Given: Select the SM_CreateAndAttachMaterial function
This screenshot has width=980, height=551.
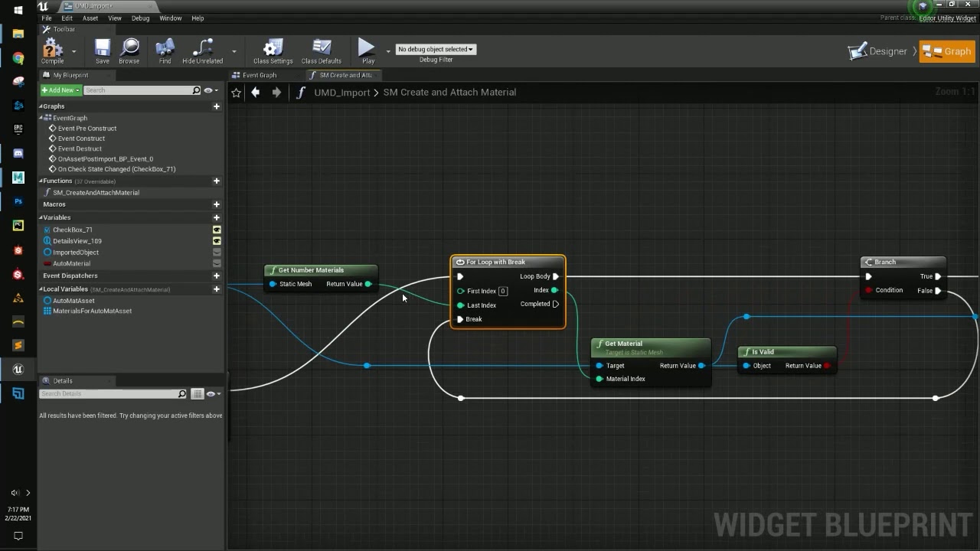Looking at the screenshot, I should coord(96,193).
